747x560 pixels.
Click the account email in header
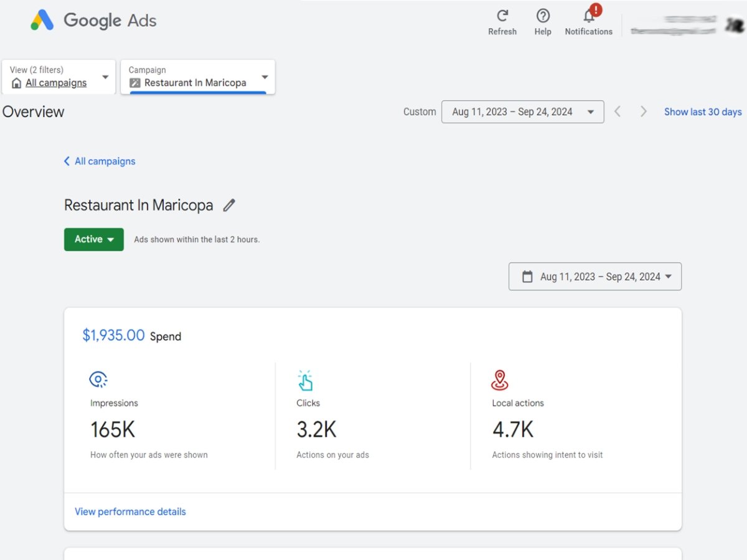(x=675, y=30)
